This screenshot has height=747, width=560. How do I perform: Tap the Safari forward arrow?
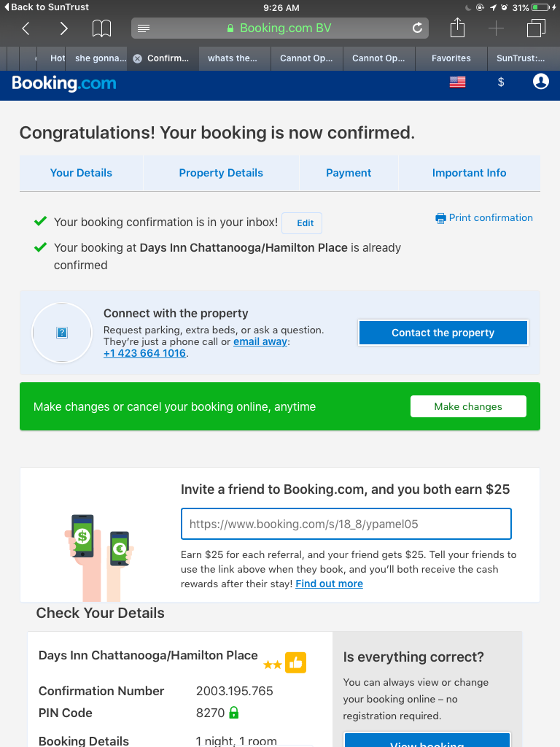pos(64,28)
